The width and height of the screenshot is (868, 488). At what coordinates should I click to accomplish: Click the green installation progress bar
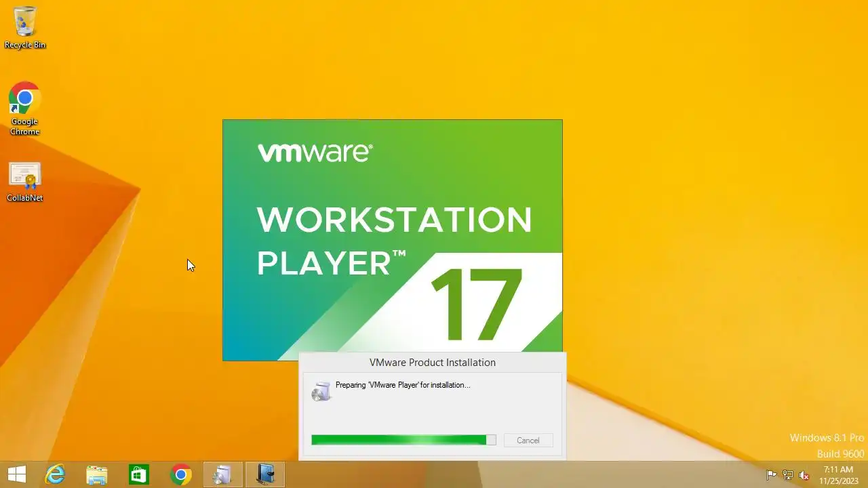pyautogui.click(x=403, y=440)
